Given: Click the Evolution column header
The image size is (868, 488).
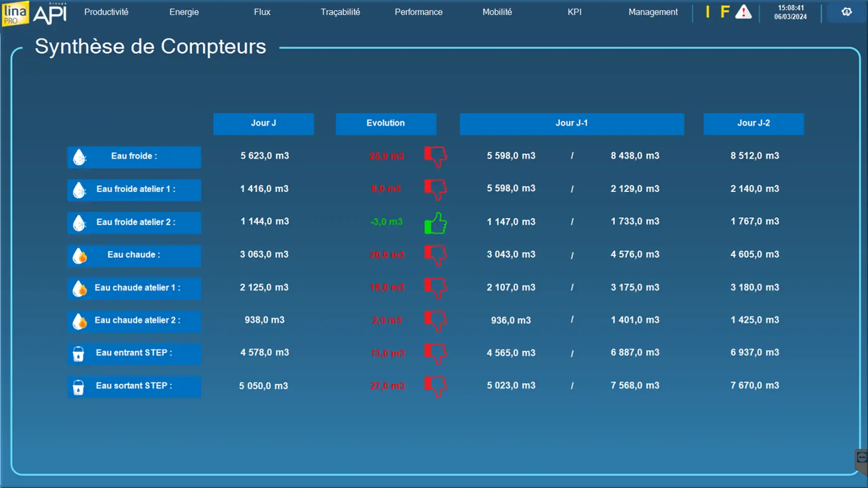Looking at the screenshot, I should coord(385,124).
